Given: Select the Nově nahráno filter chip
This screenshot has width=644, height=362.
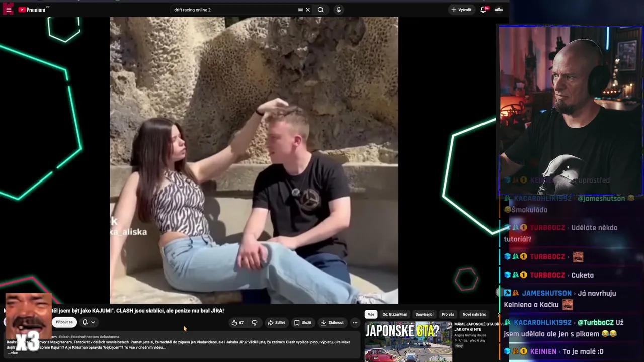Looking at the screenshot, I should (x=474, y=314).
